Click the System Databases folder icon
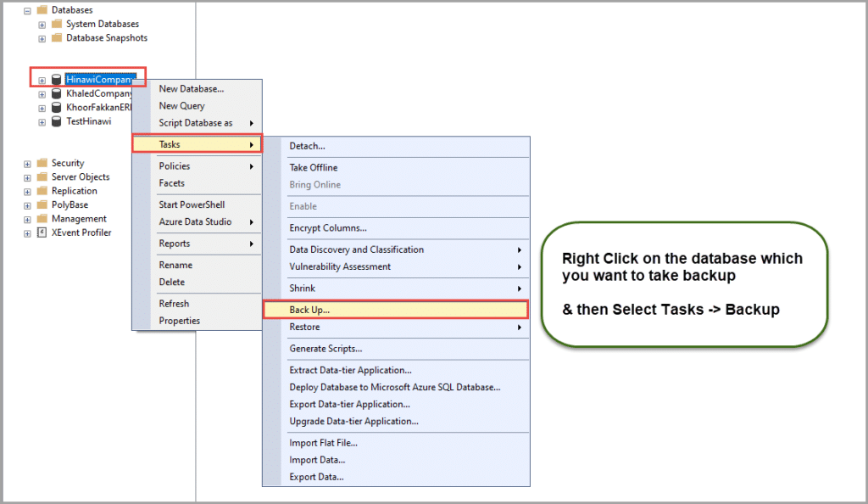868x504 pixels. pyautogui.click(x=56, y=24)
